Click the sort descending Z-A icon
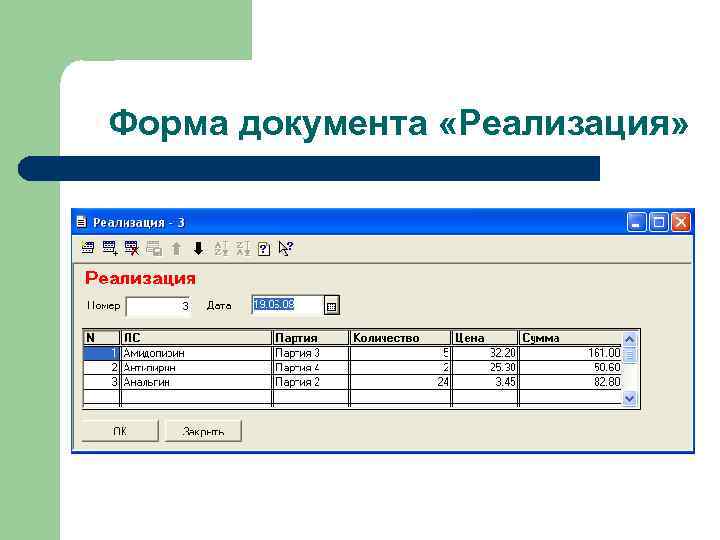Screen dimensions: 720x540 243,248
